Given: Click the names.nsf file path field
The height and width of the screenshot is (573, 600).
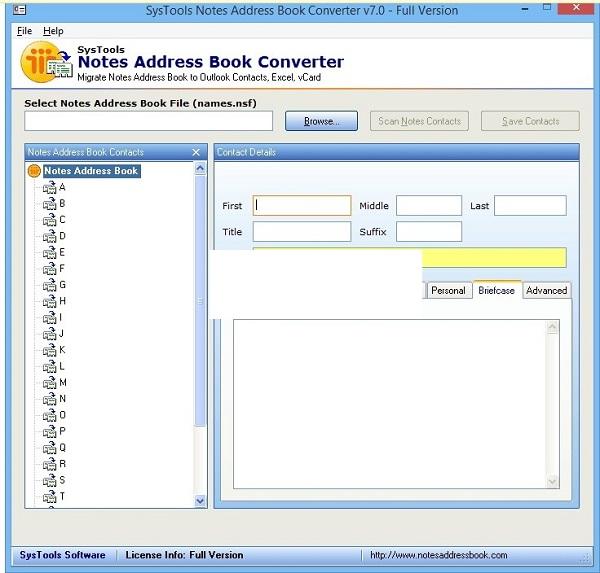Looking at the screenshot, I should 148,121.
